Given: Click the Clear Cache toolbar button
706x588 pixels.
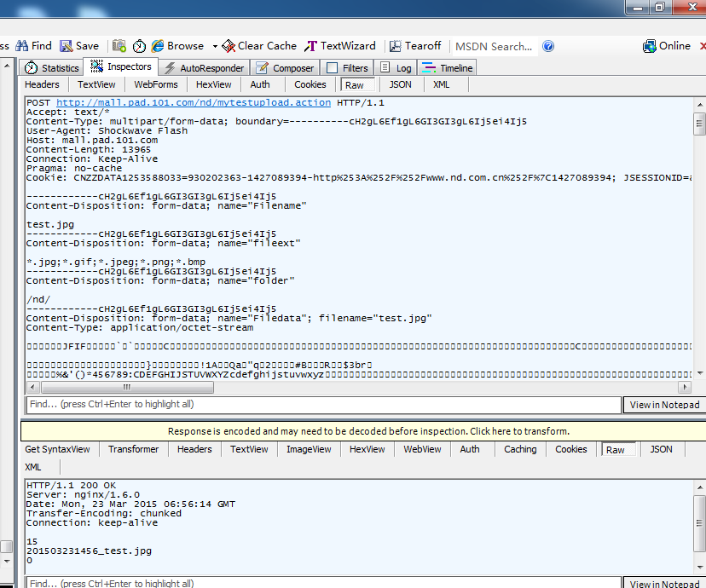Looking at the screenshot, I should tap(259, 46).
